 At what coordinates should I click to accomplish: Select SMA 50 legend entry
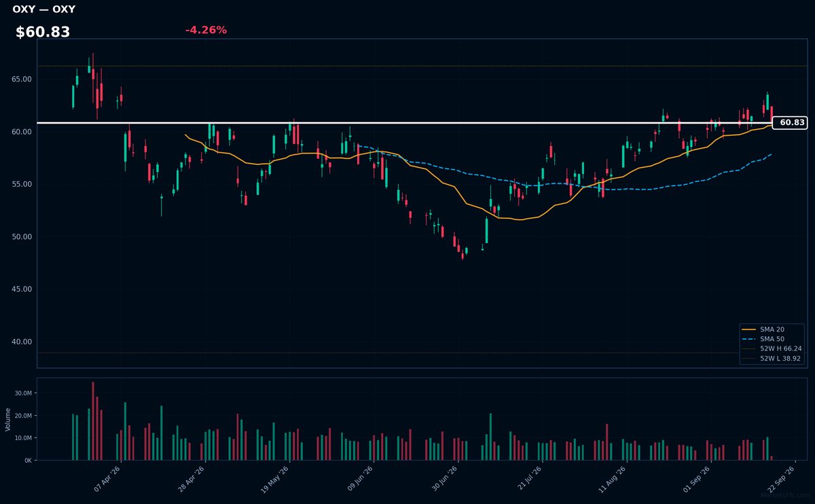click(x=773, y=339)
